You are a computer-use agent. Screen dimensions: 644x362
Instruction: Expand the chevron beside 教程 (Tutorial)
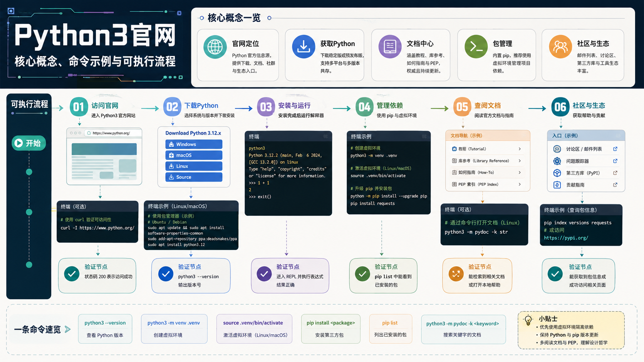pyautogui.click(x=520, y=149)
